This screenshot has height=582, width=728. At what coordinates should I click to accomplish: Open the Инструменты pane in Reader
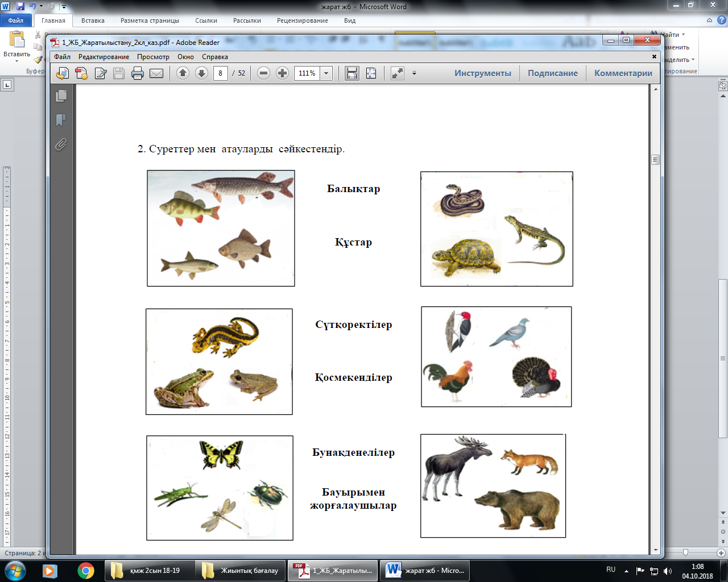point(483,73)
